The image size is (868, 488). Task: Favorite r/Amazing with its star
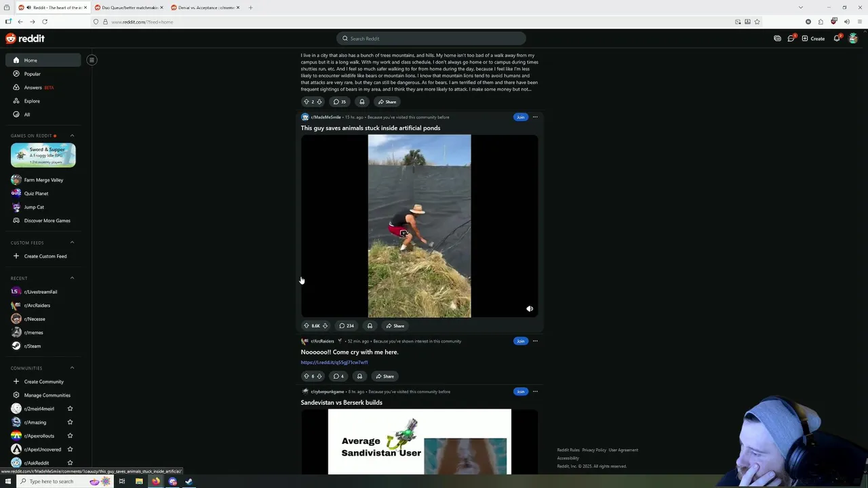click(x=70, y=422)
